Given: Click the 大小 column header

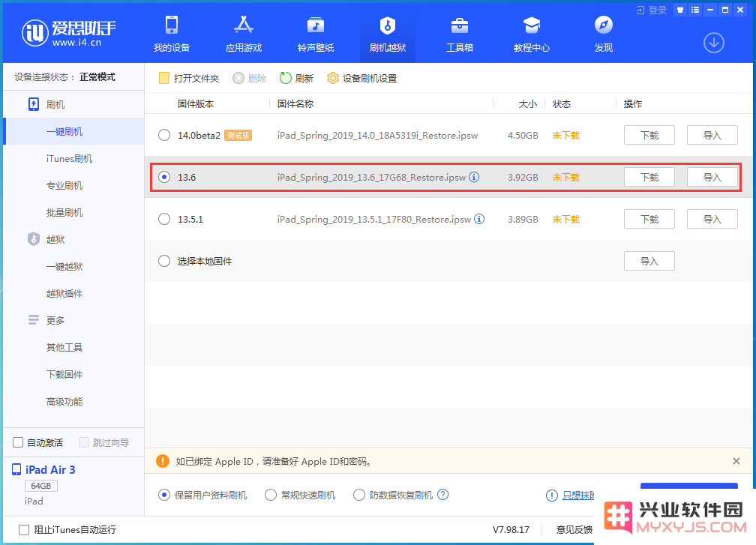Looking at the screenshot, I should 527,103.
